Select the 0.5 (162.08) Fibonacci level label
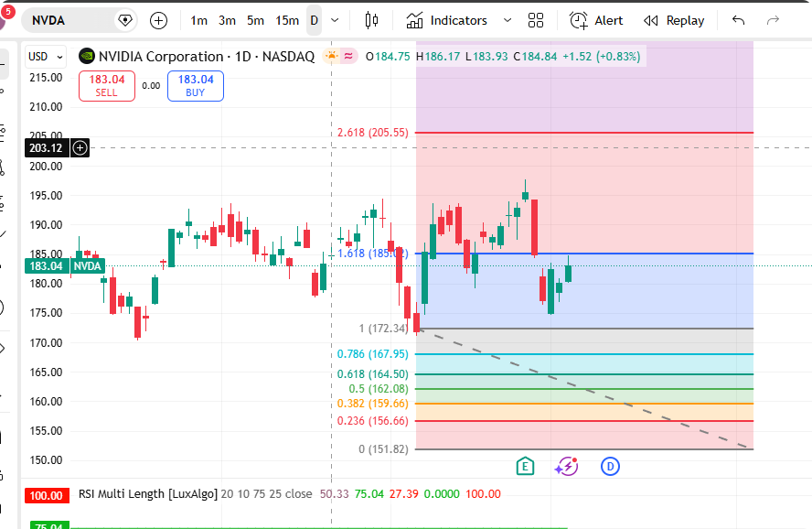The height and width of the screenshot is (529, 812). pos(379,389)
